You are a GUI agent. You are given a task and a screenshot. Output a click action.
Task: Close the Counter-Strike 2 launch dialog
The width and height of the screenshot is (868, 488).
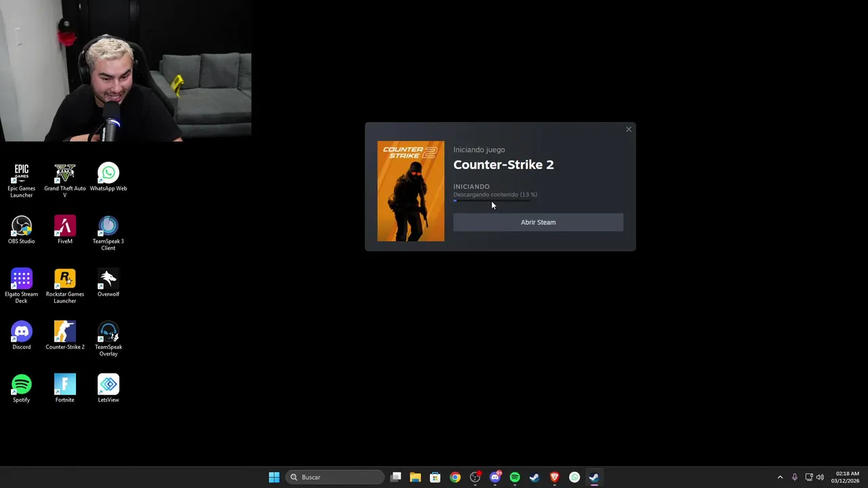(x=629, y=129)
